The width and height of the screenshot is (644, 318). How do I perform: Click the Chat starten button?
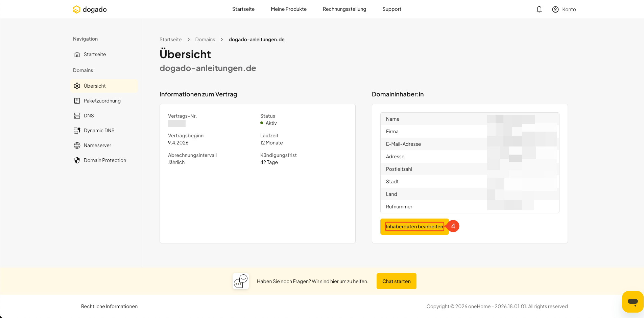pyautogui.click(x=397, y=281)
